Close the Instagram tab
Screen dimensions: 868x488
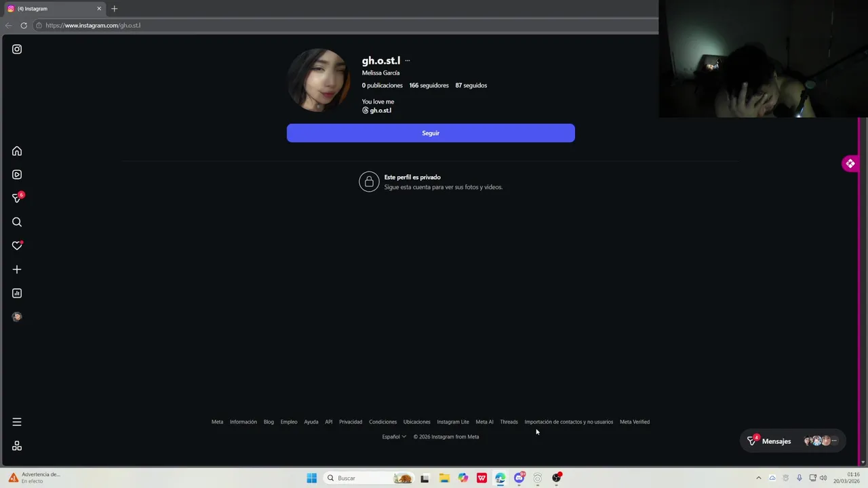(x=99, y=9)
